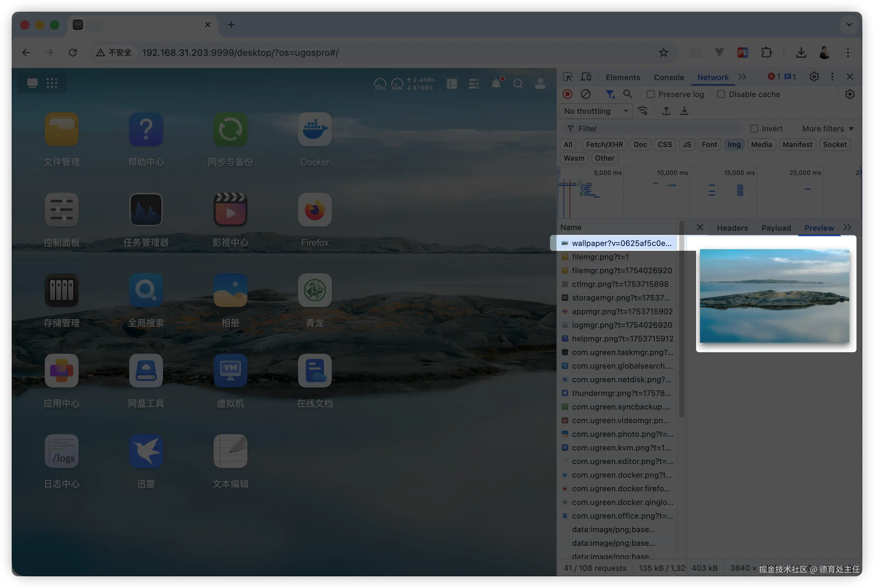
Task: Open the Headers tab
Action: pos(732,227)
